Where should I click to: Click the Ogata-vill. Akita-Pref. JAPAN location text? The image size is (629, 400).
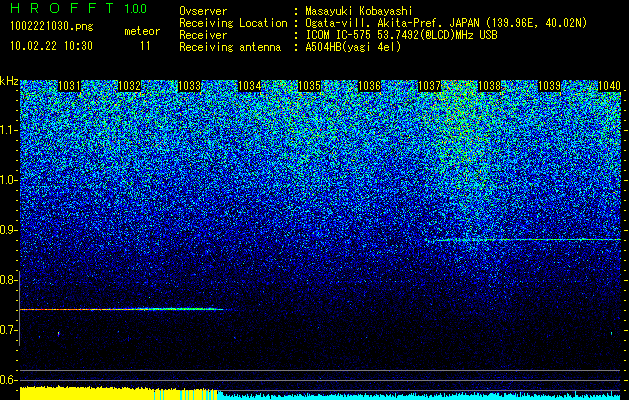coord(446,23)
